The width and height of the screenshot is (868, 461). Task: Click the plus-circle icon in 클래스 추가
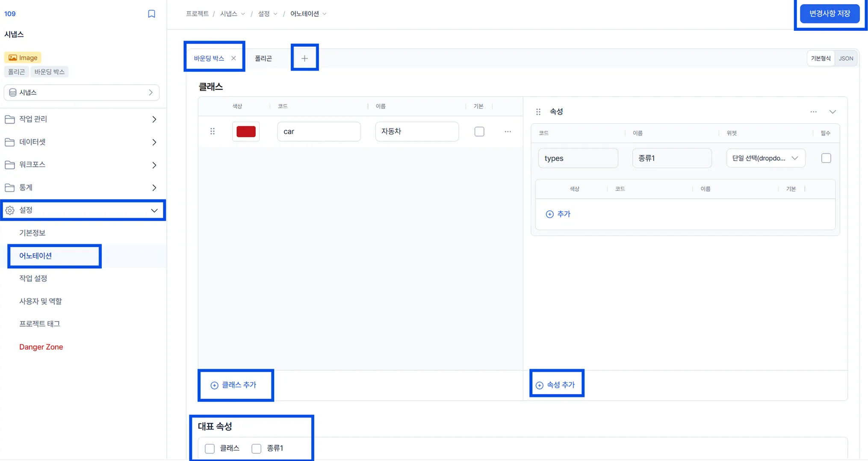pos(214,385)
